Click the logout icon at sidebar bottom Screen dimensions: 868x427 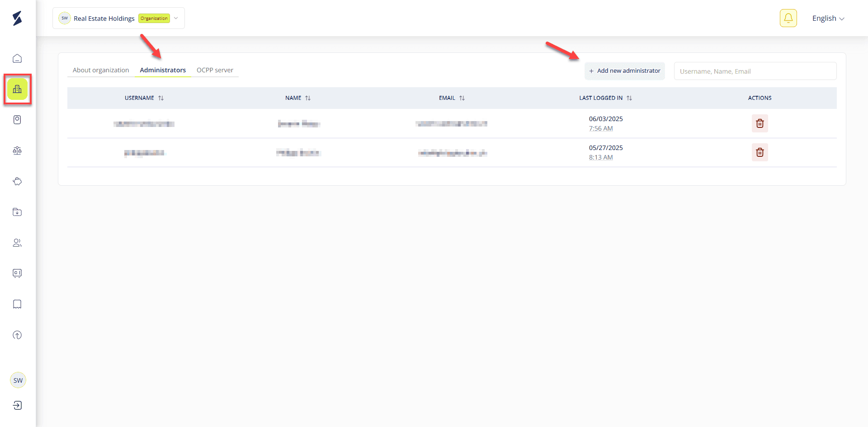point(17,405)
